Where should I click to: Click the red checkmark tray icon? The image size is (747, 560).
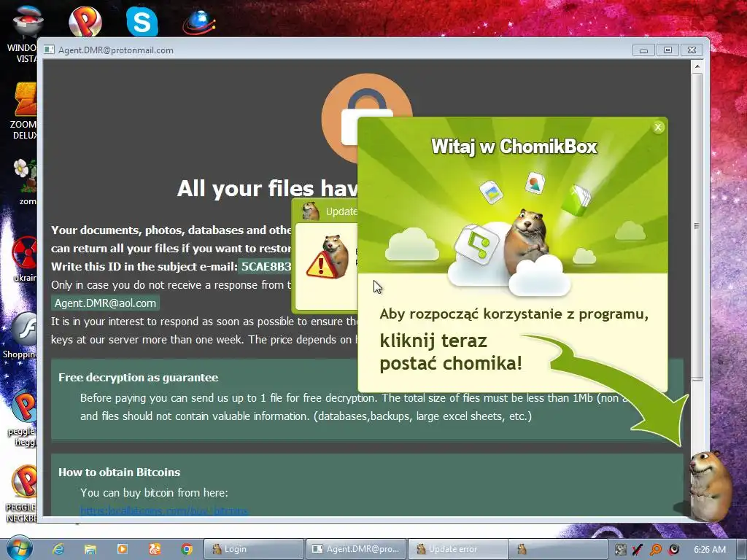(x=637, y=550)
